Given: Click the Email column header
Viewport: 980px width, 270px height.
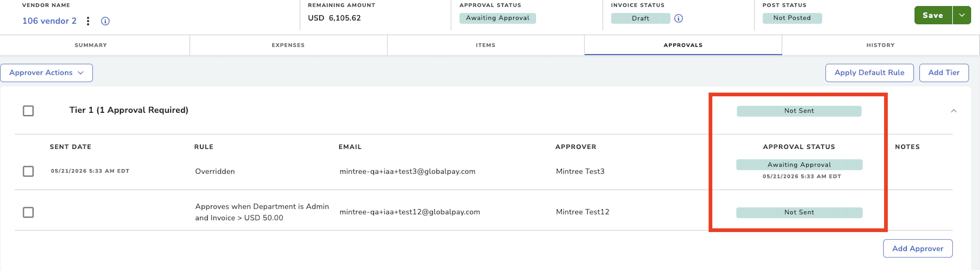Looking at the screenshot, I should tap(350, 147).
